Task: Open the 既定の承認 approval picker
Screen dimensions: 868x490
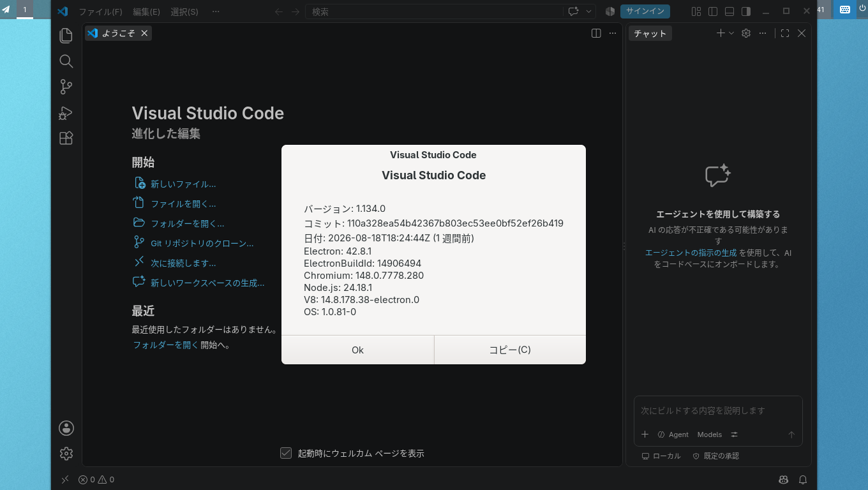Action: click(716, 456)
